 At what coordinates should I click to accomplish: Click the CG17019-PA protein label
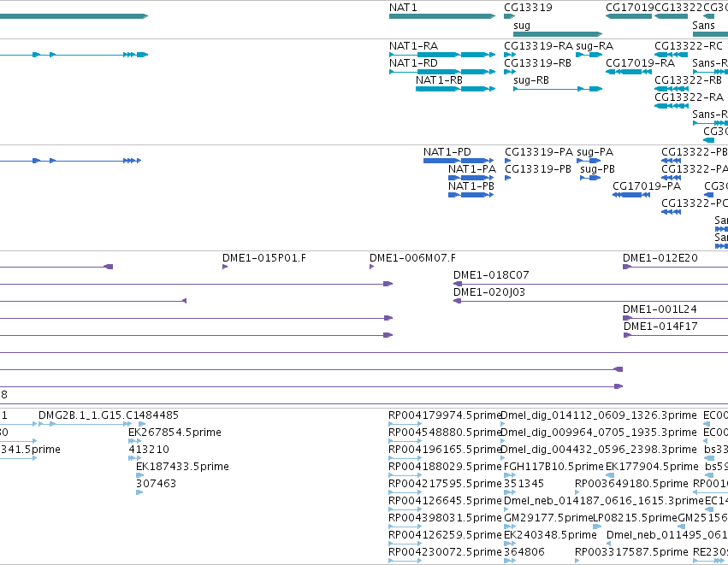[x=647, y=186]
